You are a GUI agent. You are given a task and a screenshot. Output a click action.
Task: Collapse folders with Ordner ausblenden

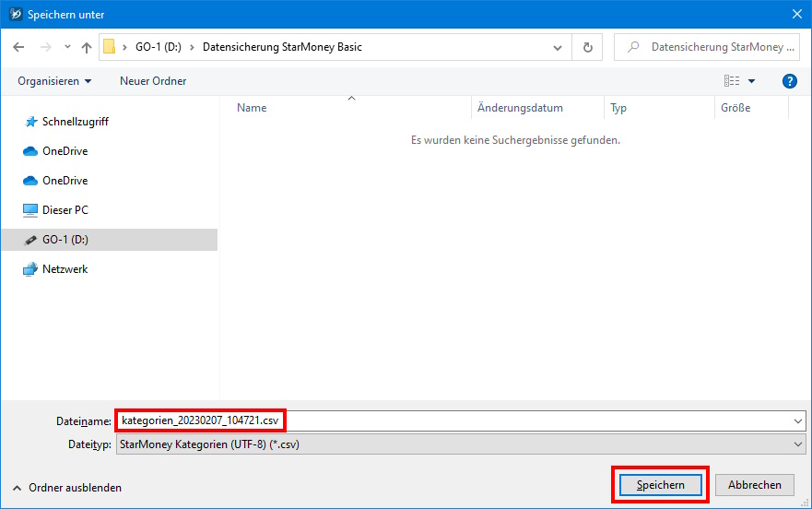[66, 487]
